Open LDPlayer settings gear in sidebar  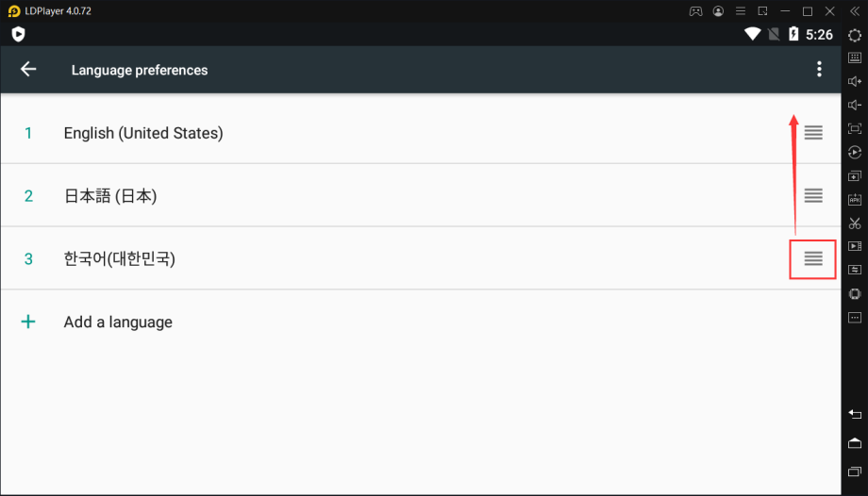[x=855, y=35]
